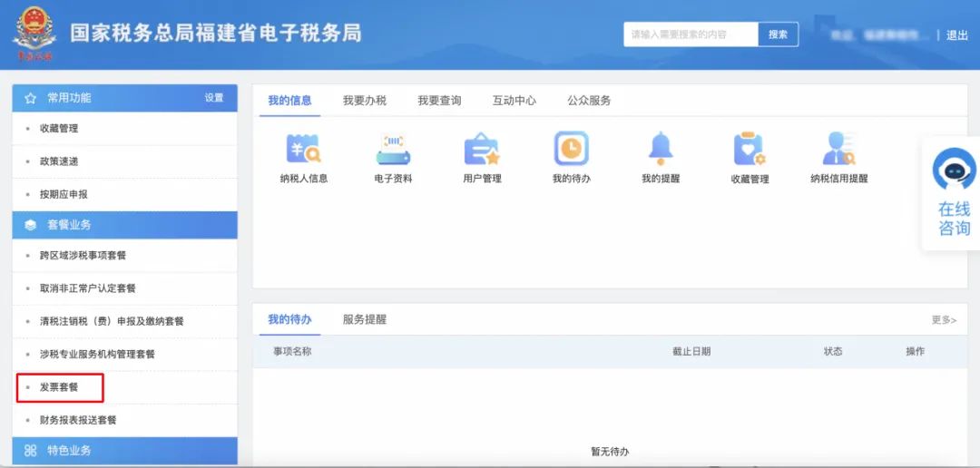Click 设置 in the 常用功能 header
Viewport: 980px width, 468px height.
pyautogui.click(x=214, y=98)
